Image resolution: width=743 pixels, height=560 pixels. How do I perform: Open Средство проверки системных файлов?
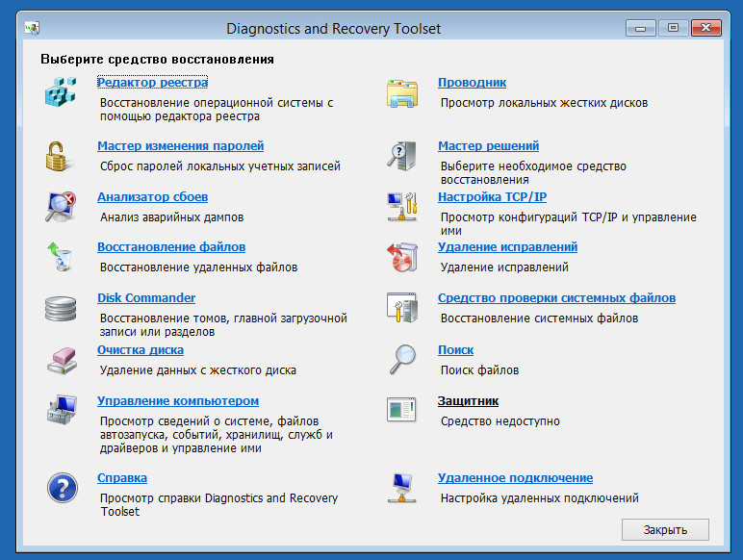coord(557,298)
